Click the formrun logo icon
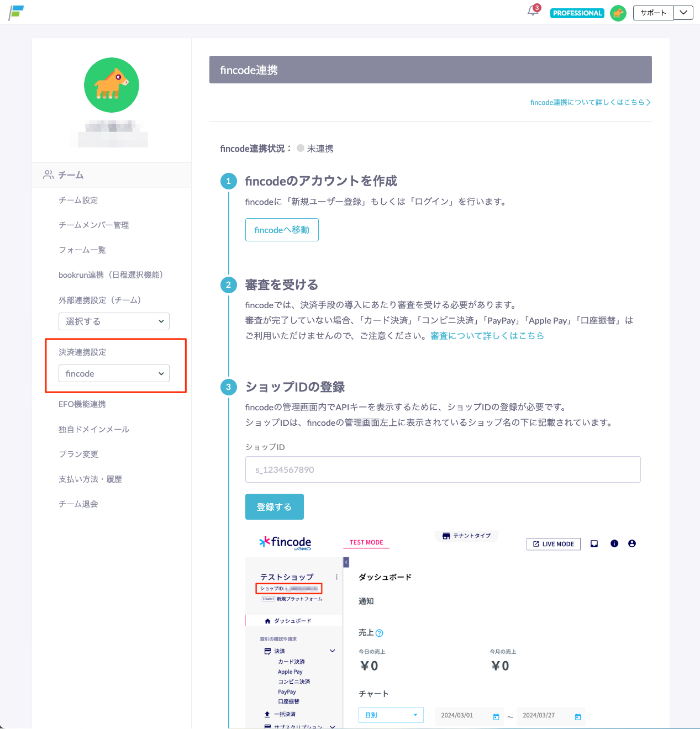 (x=16, y=12)
